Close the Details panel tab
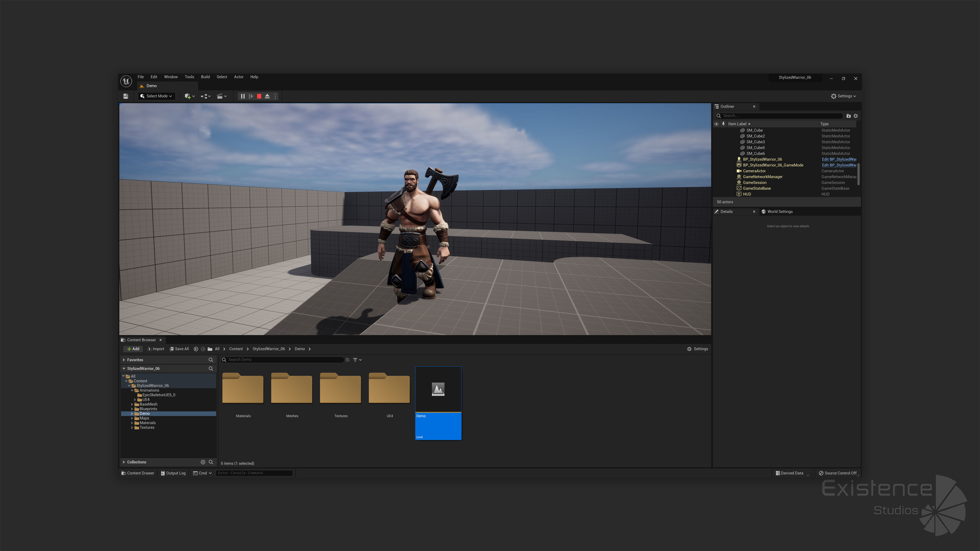Screen dimensions: 980x551 [x=754, y=212]
